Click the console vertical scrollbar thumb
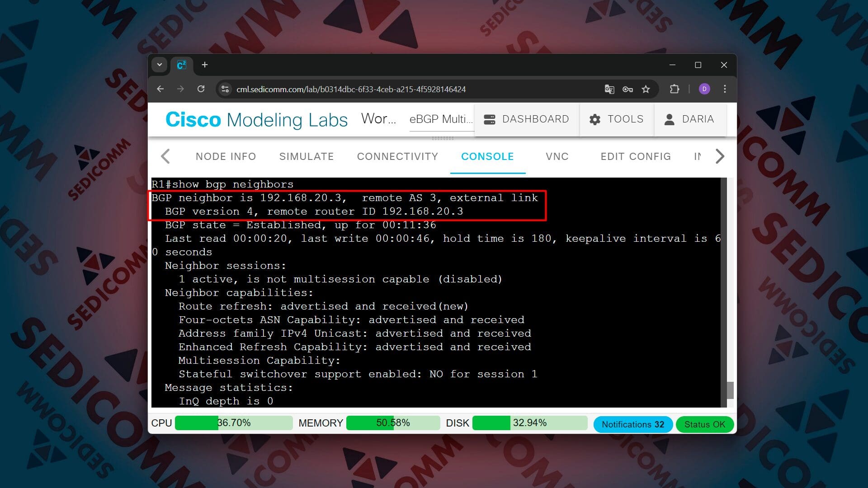Image resolution: width=868 pixels, height=488 pixels. point(730,390)
